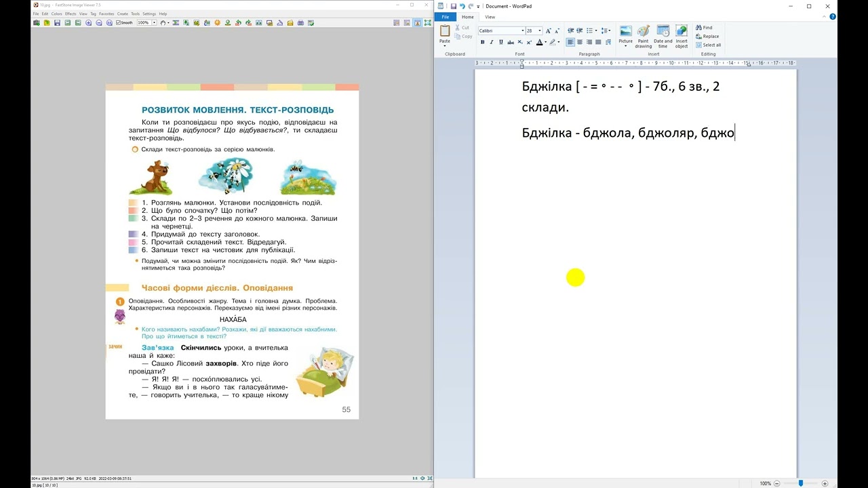Click the Picture insert button
Image resolution: width=868 pixels, height=488 pixels.
click(625, 36)
